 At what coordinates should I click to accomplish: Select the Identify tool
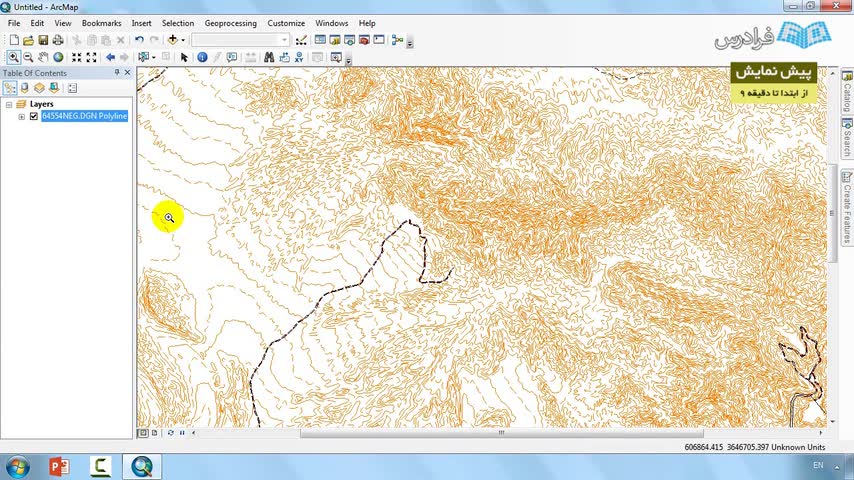[x=202, y=57]
